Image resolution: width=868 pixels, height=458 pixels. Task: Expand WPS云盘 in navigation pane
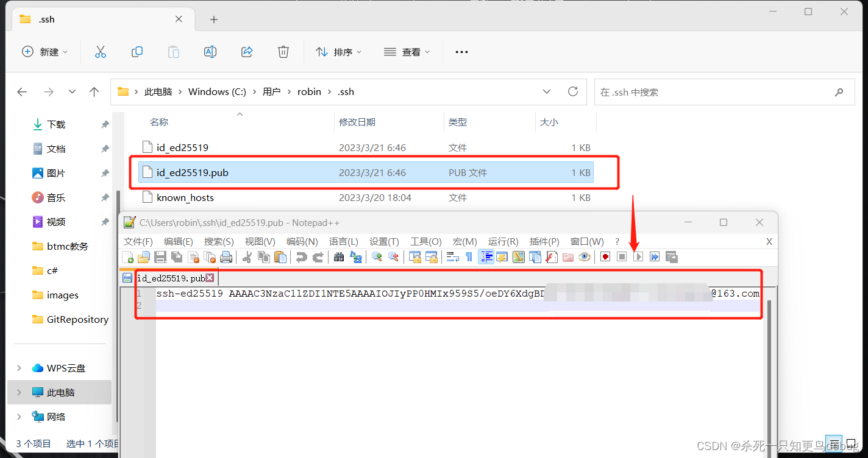coord(19,368)
